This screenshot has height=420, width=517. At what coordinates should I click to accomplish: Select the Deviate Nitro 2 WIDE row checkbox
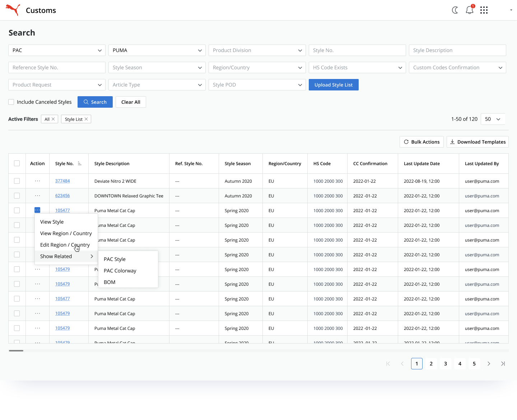tap(17, 181)
